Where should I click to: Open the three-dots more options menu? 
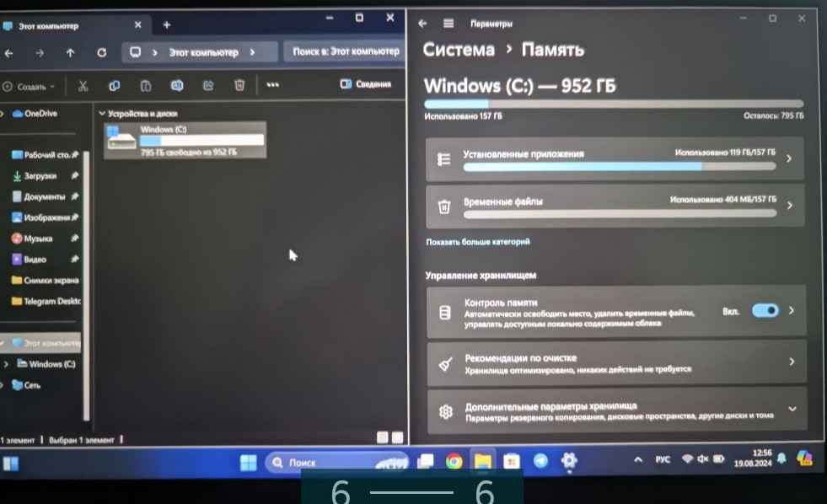click(x=272, y=85)
